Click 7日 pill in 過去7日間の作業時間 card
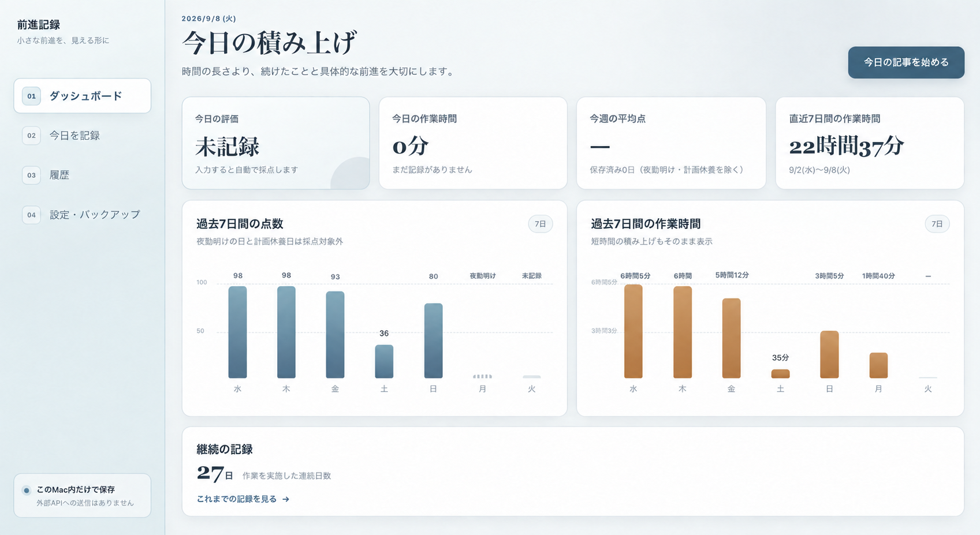 pos(937,224)
